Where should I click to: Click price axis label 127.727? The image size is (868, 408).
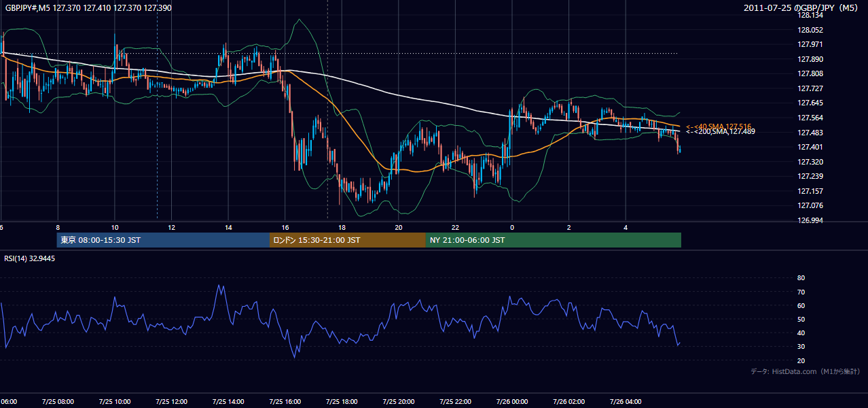tap(810, 88)
